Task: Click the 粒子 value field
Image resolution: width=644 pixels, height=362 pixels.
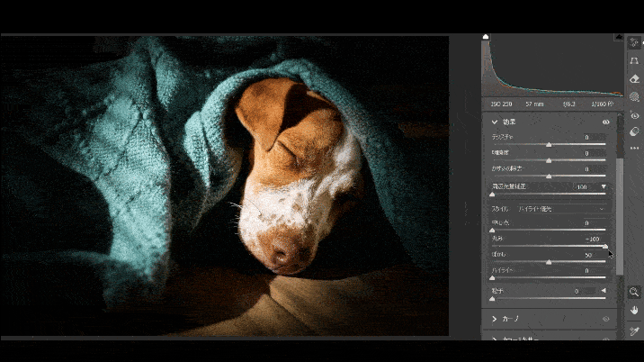Action: [x=585, y=291]
